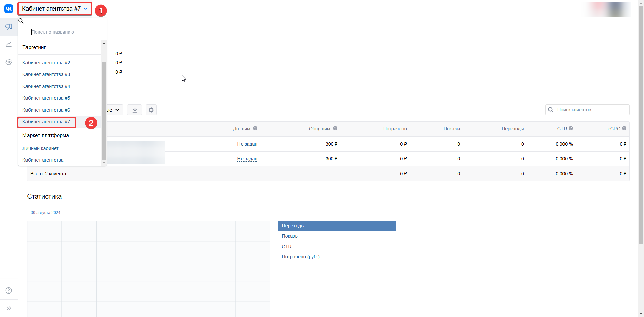Click the page vertical scrollbar

(641, 124)
